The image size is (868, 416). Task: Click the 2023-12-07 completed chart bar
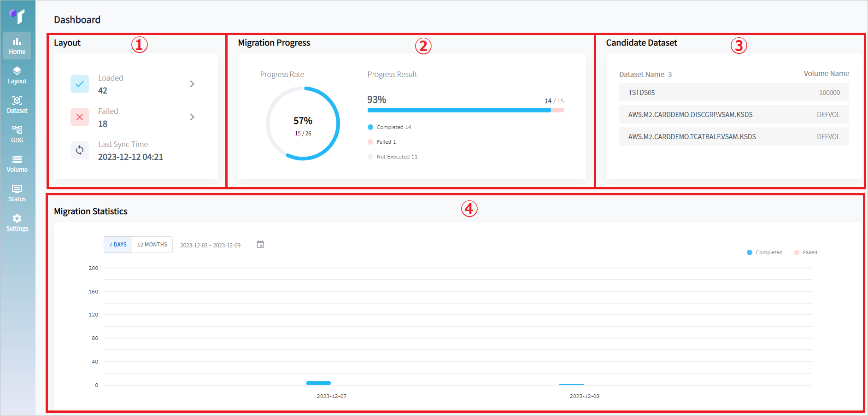(318, 383)
